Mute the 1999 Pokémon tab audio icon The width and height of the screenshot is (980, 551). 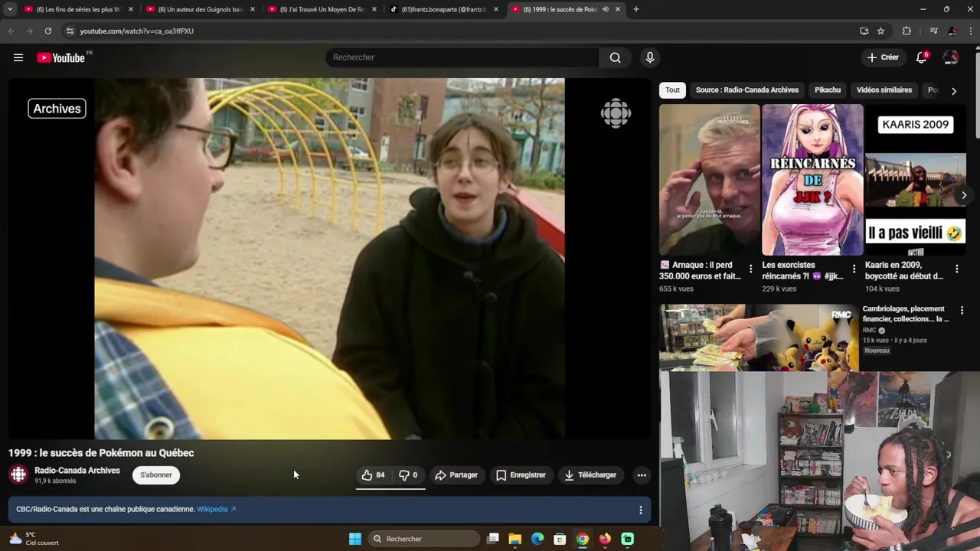(x=605, y=9)
